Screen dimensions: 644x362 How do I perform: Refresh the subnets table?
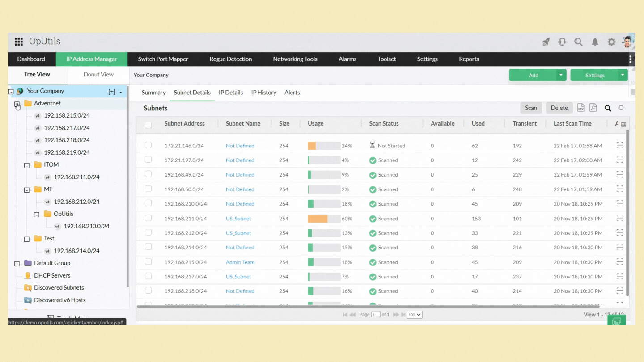coord(621,108)
